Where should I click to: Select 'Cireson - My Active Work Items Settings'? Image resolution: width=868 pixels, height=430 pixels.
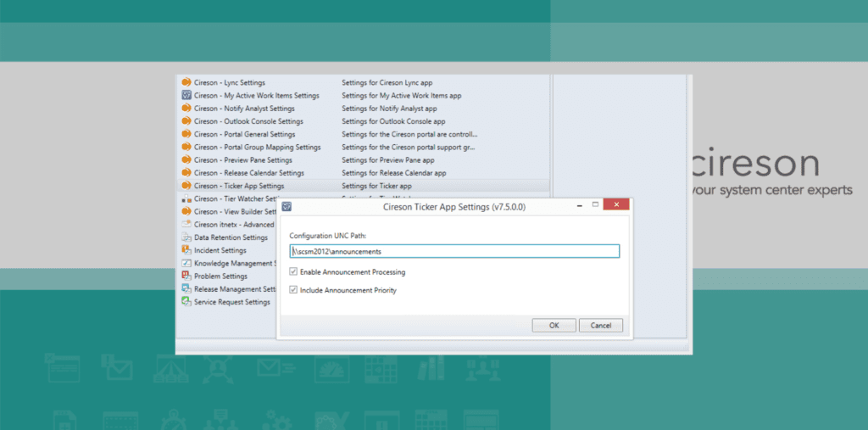pos(363,95)
